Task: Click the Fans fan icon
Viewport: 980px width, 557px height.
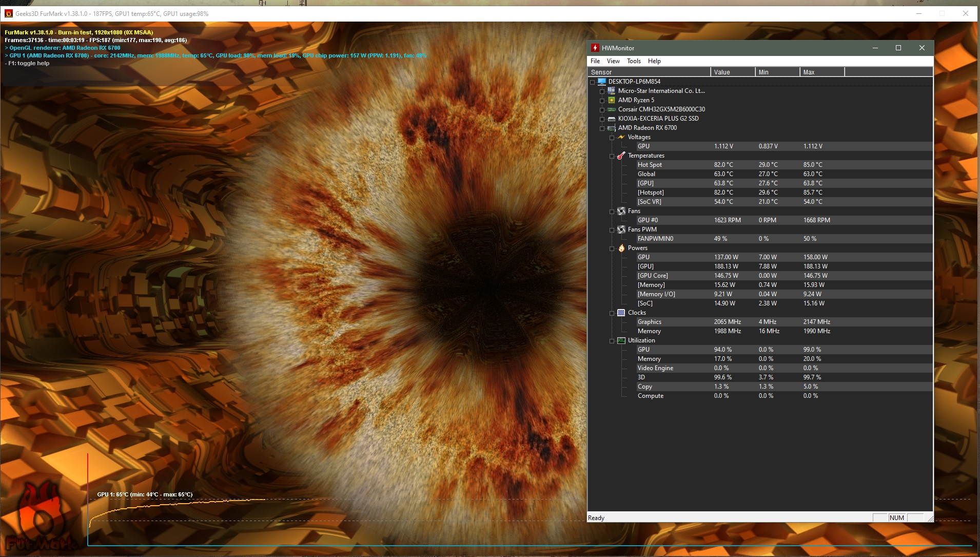Action: tap(621, 211)
